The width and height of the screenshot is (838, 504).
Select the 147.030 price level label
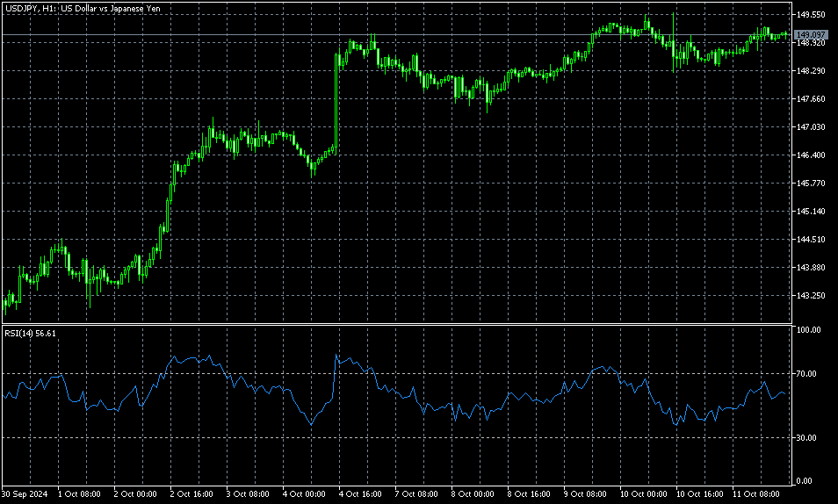pyautogui.click(x=810, y=127)
